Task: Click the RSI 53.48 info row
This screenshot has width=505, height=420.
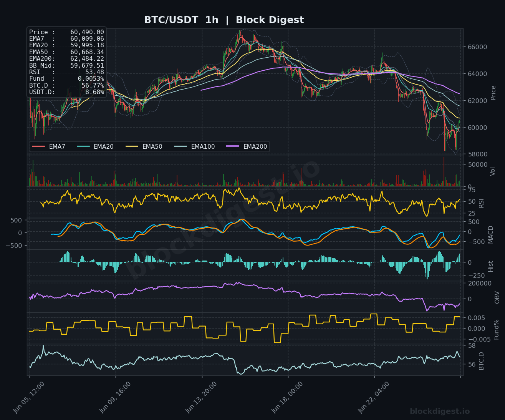Action: [x=66, y=72]
